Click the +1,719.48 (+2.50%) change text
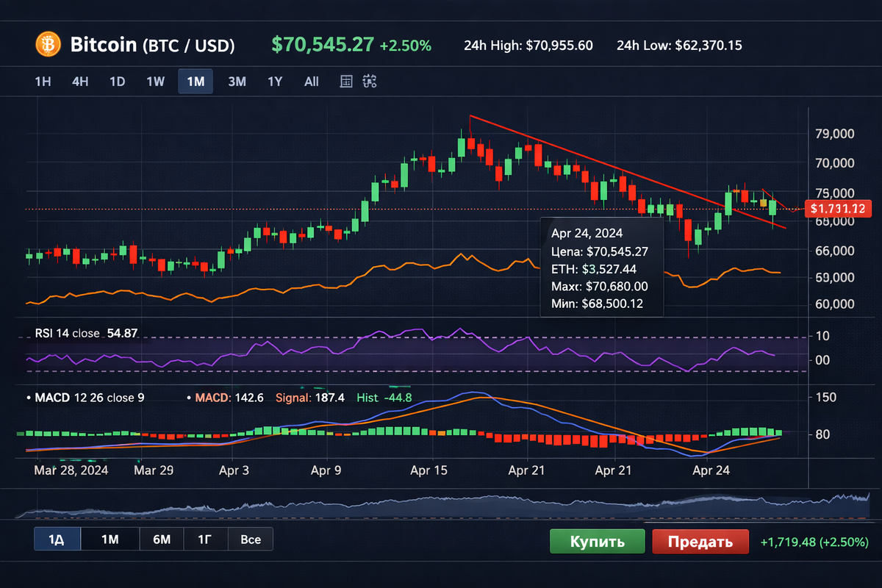Screen dimensions: 882x588 pos(814,542)
